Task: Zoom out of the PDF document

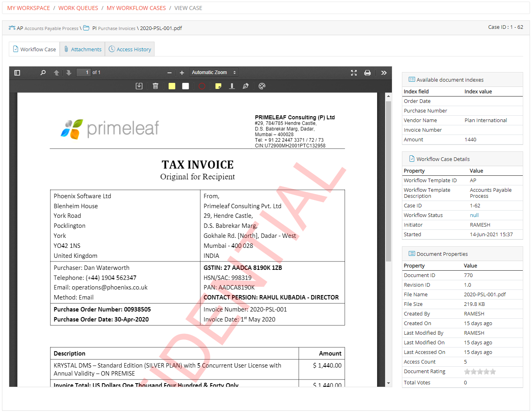Action: pos(169,73)
